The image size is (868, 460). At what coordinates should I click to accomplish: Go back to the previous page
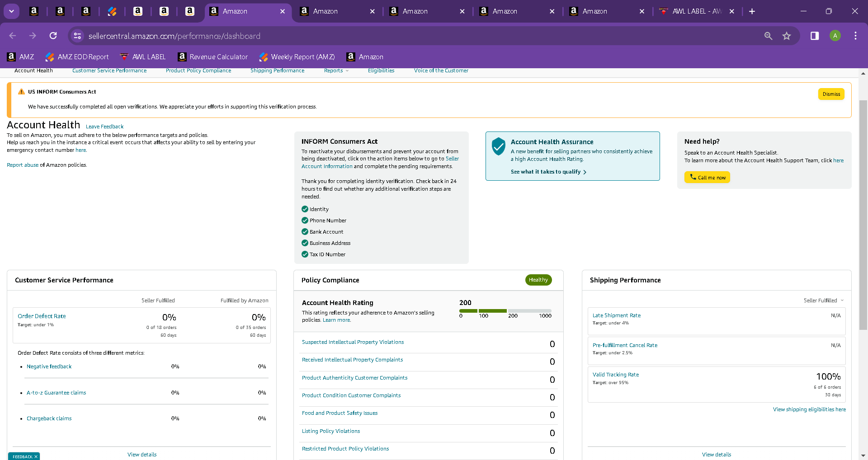point(13,36)
